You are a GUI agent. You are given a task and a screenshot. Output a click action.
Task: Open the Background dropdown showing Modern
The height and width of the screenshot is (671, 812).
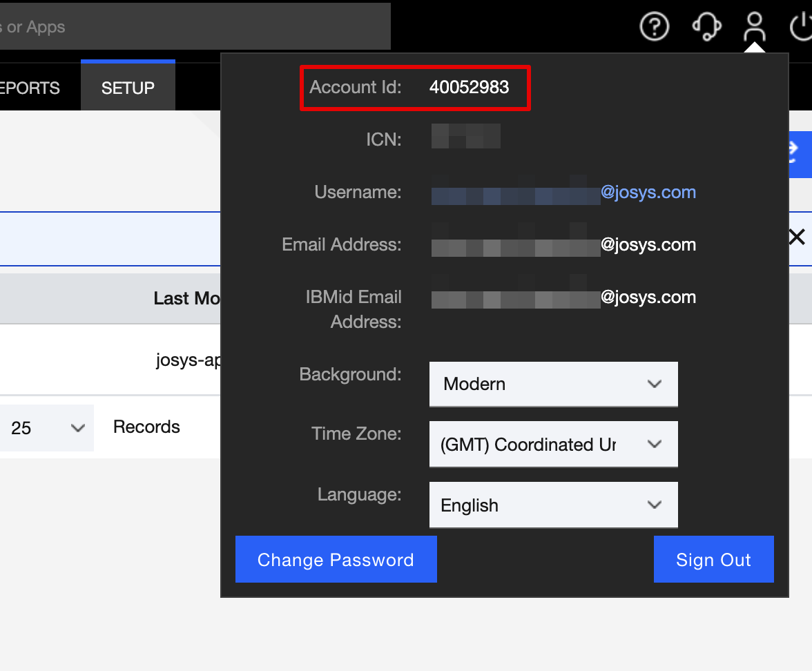tap(553, 384)
